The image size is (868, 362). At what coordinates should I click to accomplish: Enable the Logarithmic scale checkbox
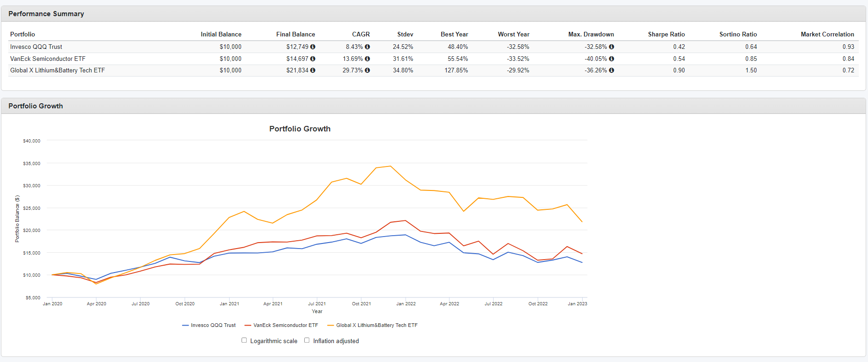tap(244, 340)
